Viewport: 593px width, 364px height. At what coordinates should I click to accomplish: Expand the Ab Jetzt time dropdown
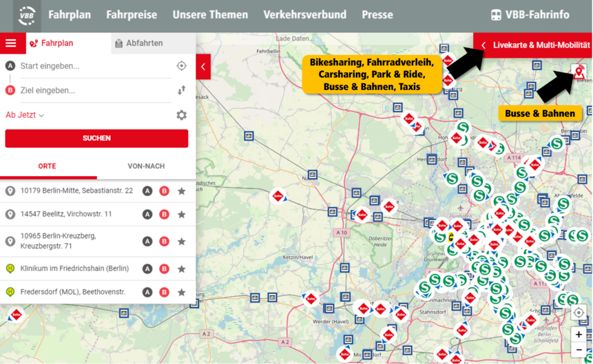click(25, 115)
